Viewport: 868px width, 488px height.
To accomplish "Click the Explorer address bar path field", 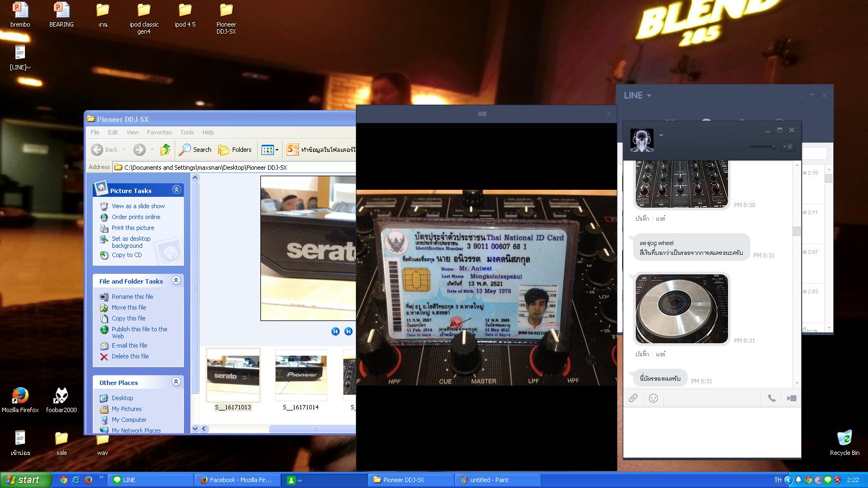I will (234, 168).
